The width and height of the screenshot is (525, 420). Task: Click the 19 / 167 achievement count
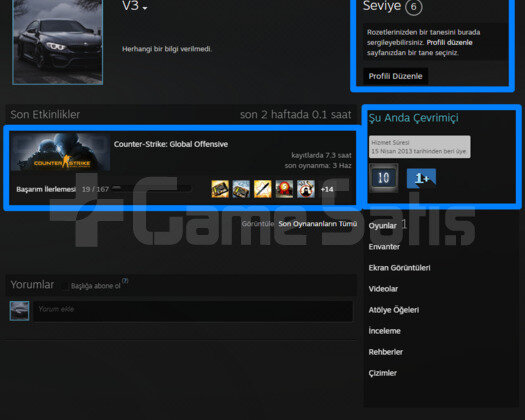[x=95, y=189]
